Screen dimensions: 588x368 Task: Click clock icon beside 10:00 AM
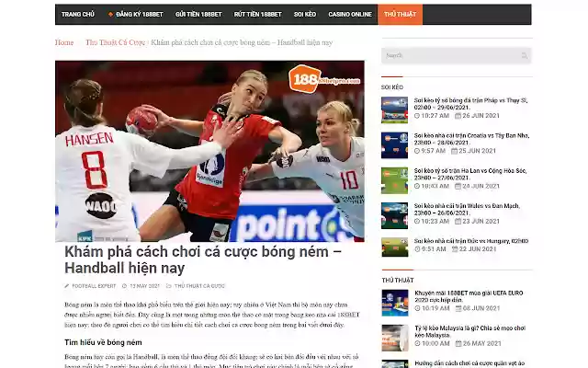(x=417, y=343)
